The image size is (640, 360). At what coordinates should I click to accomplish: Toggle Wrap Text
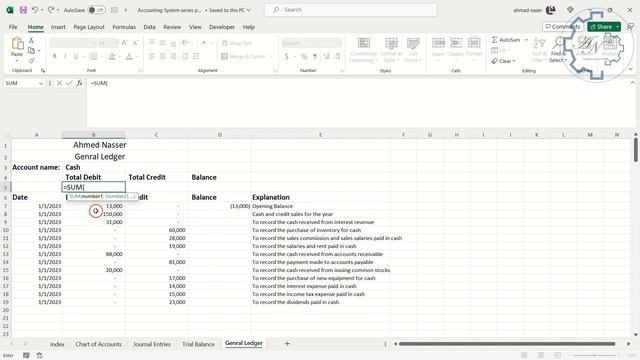pos(237,43)
